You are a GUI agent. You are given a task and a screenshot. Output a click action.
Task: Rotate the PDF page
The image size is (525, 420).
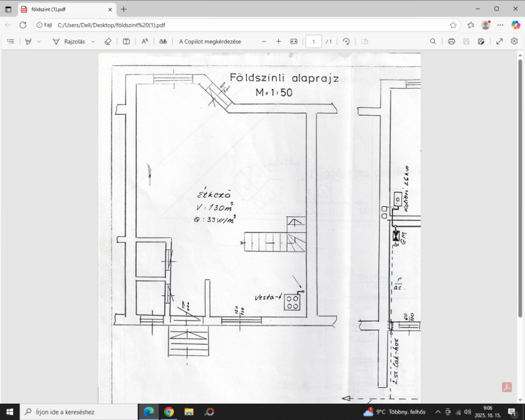[x=346, y=42]
